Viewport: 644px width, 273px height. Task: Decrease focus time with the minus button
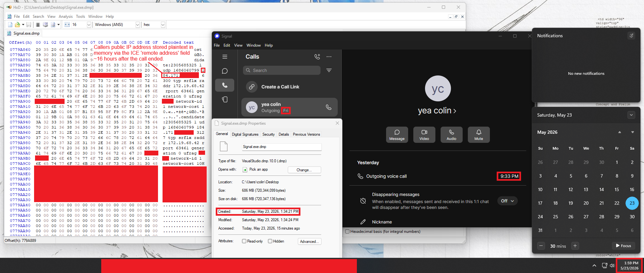pos(541,246)
